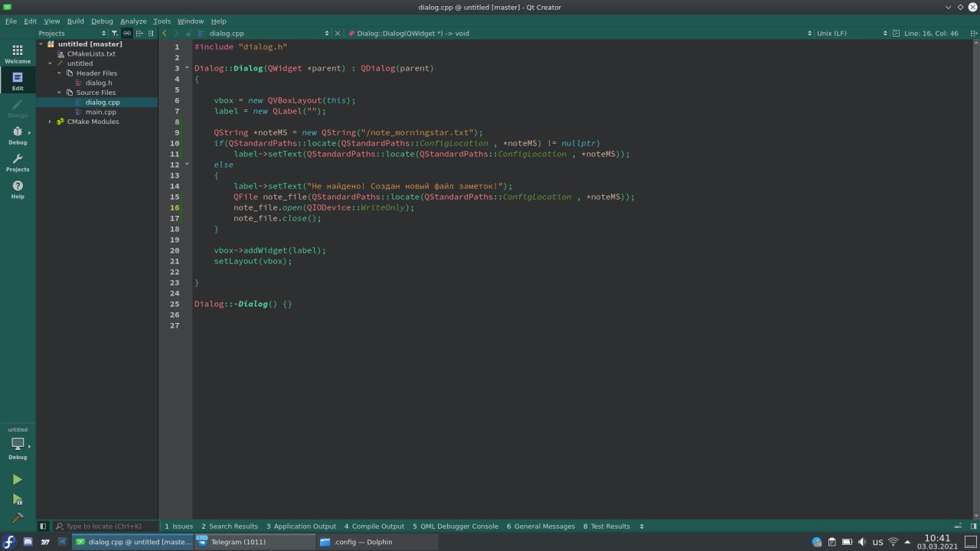Open Help mode in sidebar

[18, 190]
